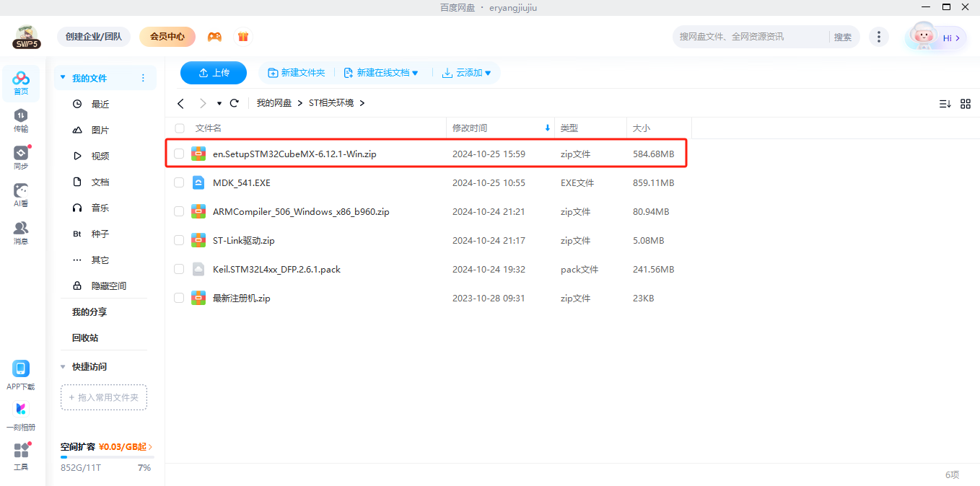Open the 传输 transfer sidebar icon

point(21,120)
